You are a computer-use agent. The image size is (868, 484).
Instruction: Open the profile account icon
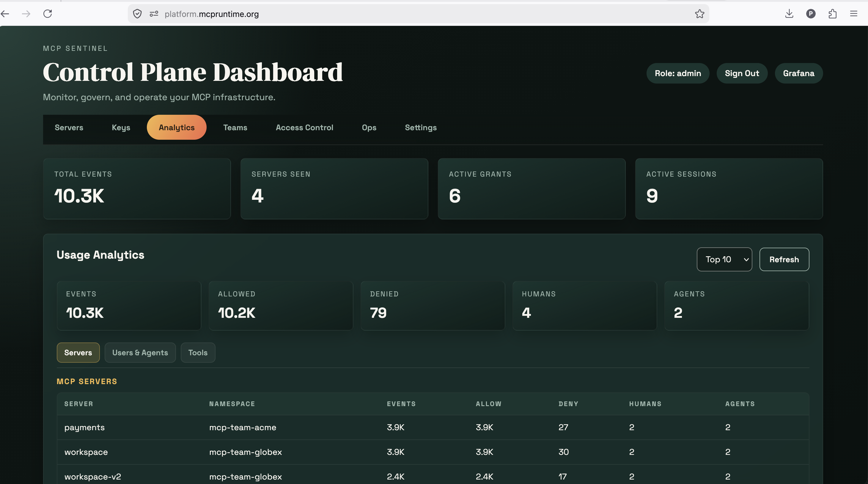pyautogui.click(x=811, y=14)
